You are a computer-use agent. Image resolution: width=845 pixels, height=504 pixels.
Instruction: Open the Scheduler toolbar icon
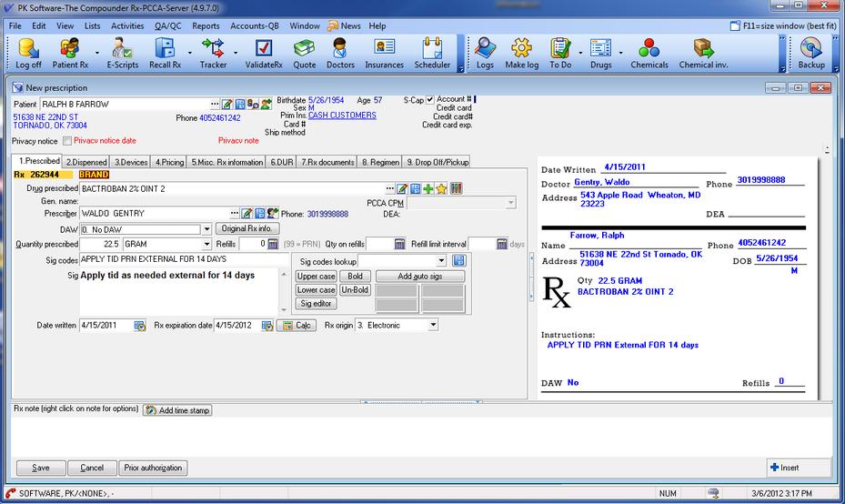point(432,54)
